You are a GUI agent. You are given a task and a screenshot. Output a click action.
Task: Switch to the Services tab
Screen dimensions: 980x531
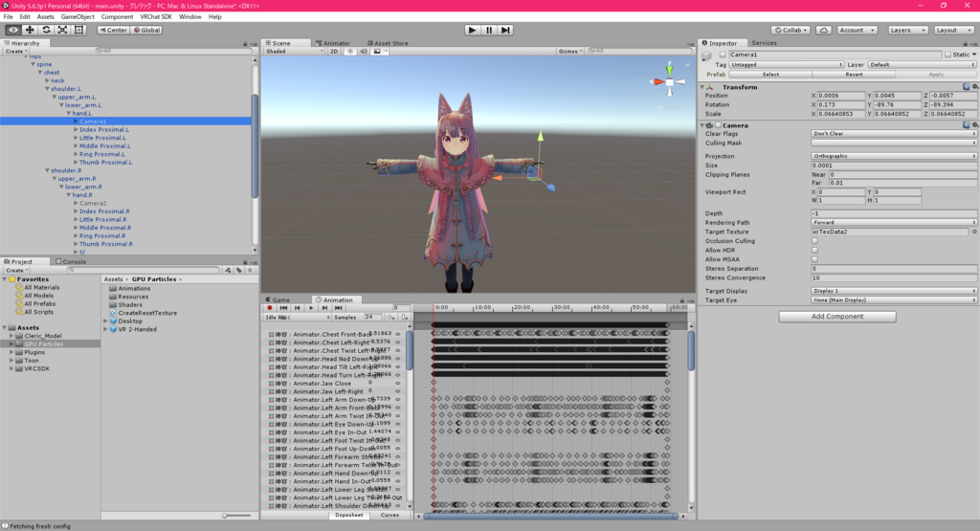point(764,43)
